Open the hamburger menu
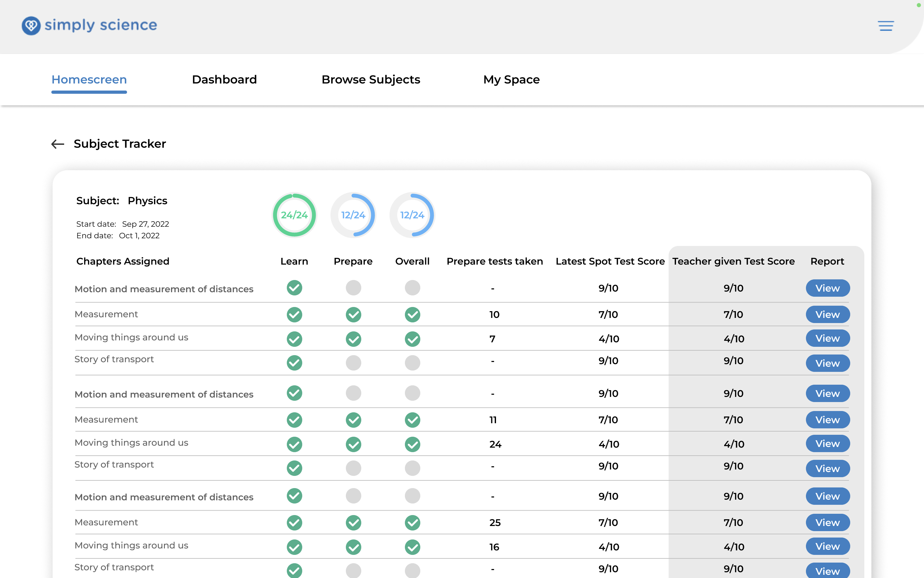Screen dimensions: 924x578 [886, 26]
